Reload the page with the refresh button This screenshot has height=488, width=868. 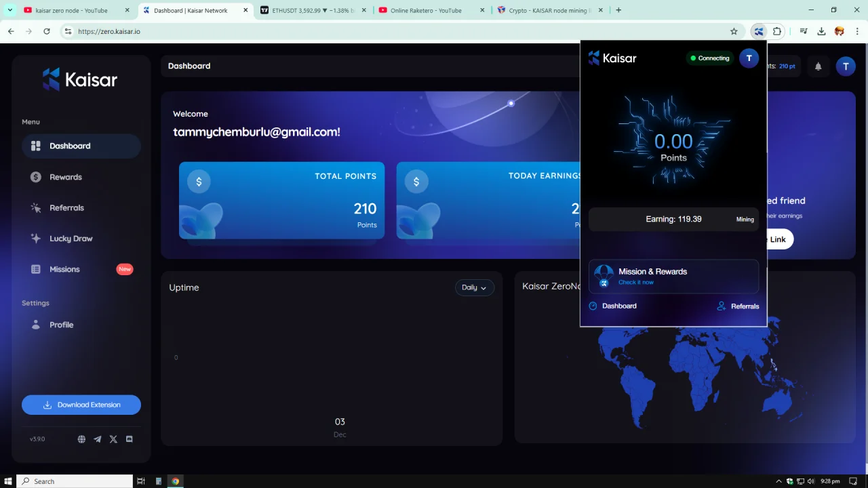pyautogui.click(x=46, y=31)
